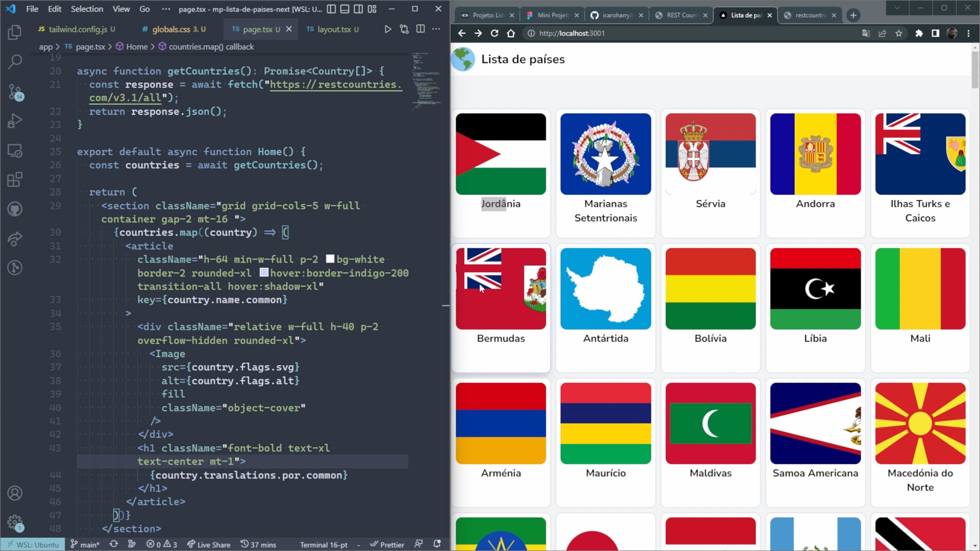Open the View menu
This screenshot has height=551, width=980.
tap(121, 9)
